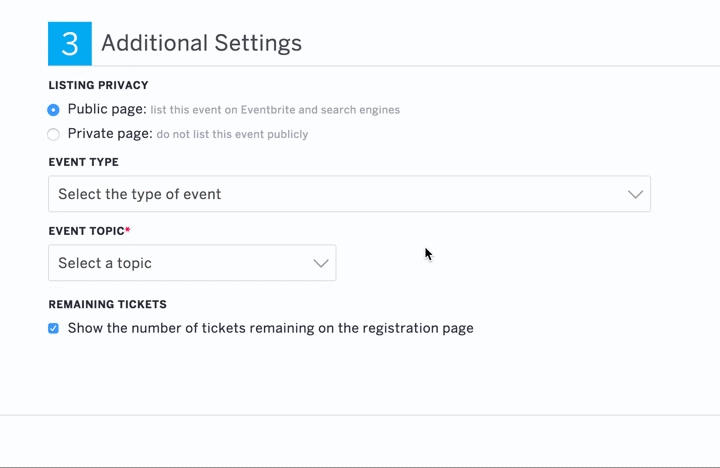Click the 'Show the number of tickets remaining' label
The width and height of the screenshot is (720, 468).
pyautogui.click(x=270, y=328)
